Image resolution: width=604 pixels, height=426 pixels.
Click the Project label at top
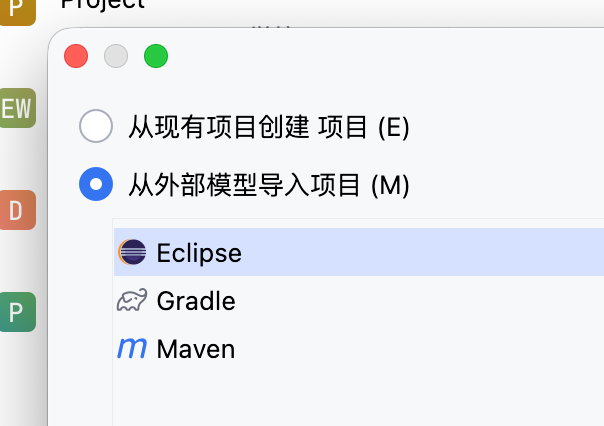(102, 4)
